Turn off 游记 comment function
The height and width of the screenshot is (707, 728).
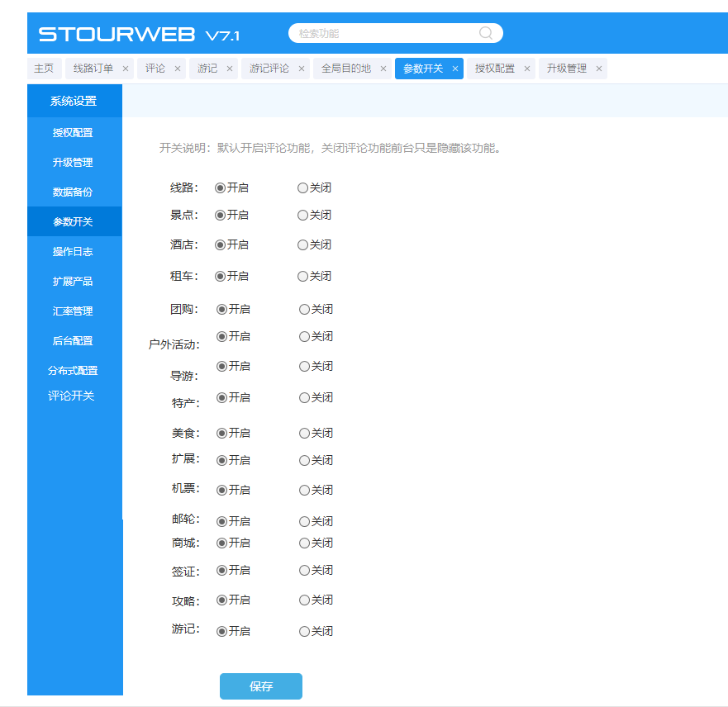304,632
